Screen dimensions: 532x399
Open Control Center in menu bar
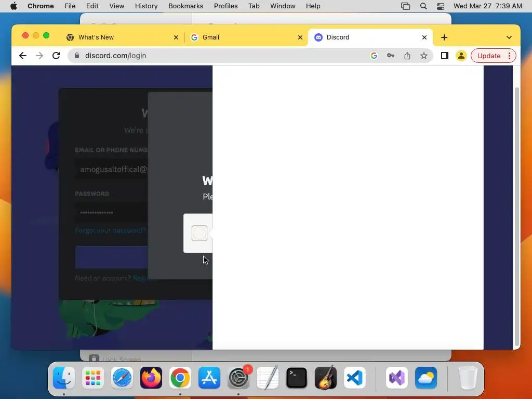tap(441, 6)
